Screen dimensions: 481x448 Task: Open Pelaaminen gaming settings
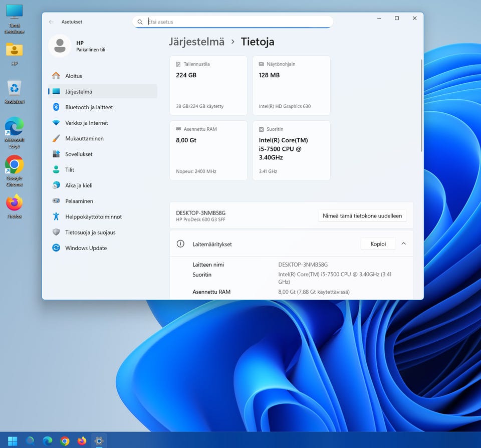(x=79, y=201)
